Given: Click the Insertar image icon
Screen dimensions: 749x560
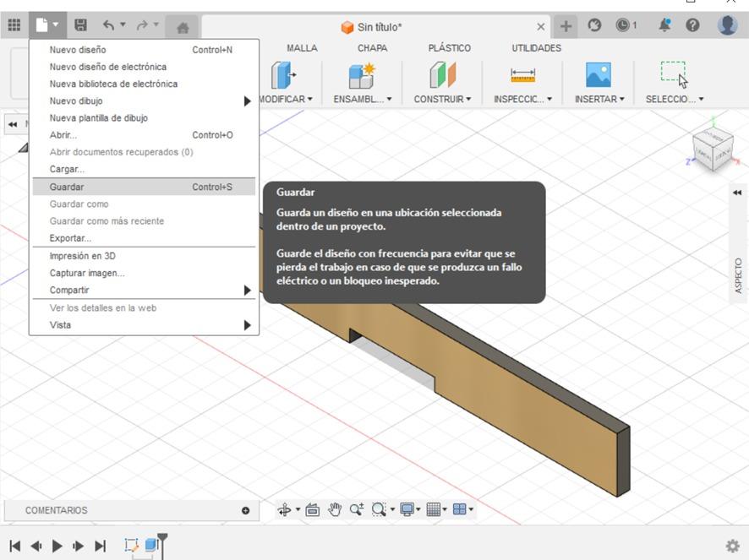Looking at the screenshot, I should (598, 75).
